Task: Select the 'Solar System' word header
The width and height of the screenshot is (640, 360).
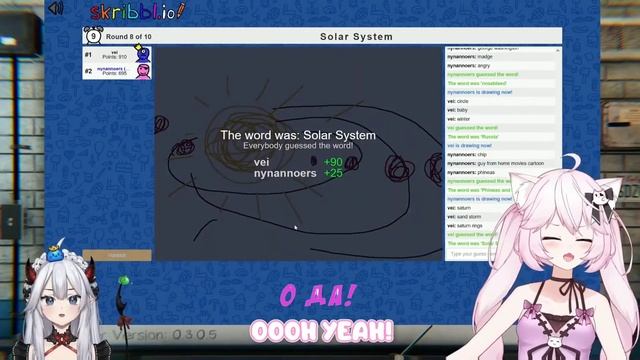Action: click(x=356, y=37)
